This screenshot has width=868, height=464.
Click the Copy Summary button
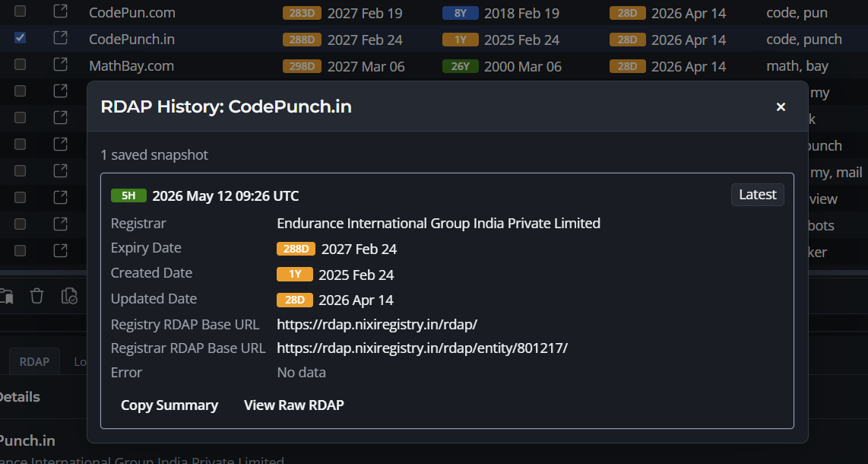tap(169, 405)
